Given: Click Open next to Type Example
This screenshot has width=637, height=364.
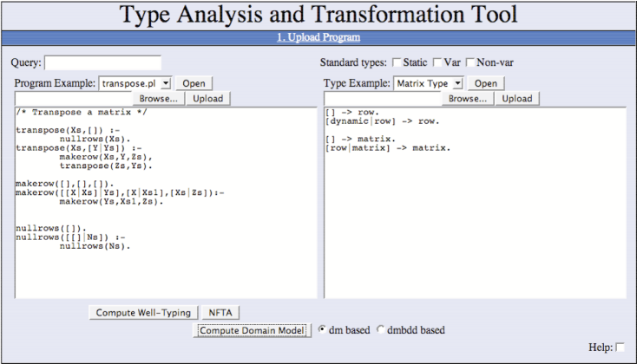Looking at the screenshot, I should click(486, 83).
